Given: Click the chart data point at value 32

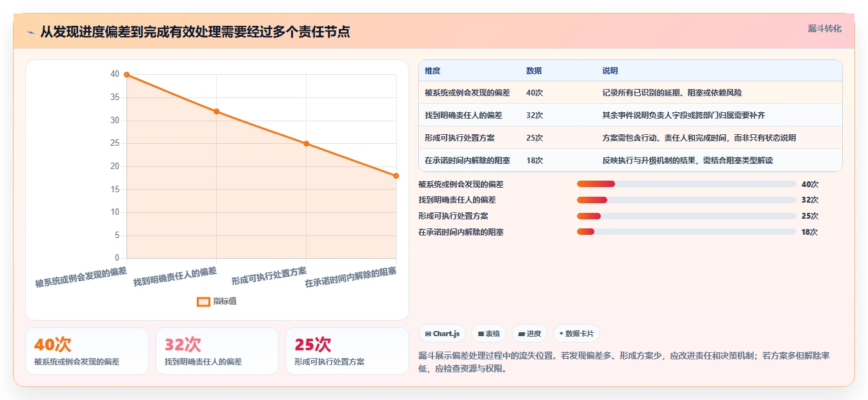Looking at the screenshot, I should 216,112.
